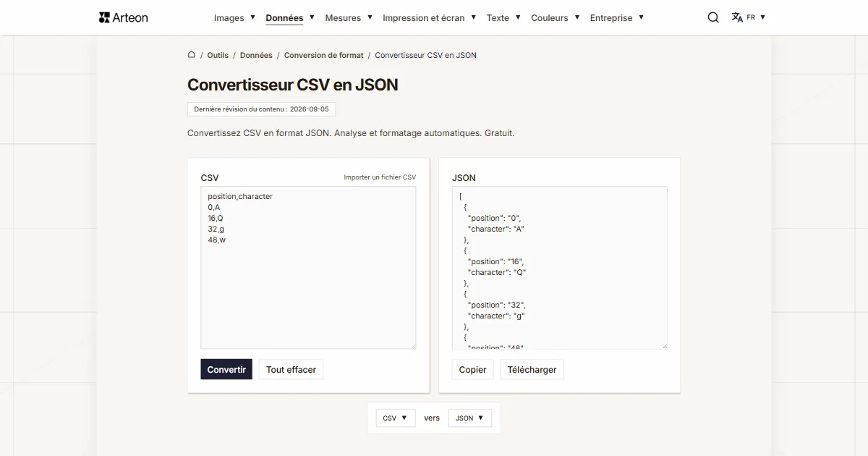Viewport: 868px width, 456px height.
Task: Click the '16,Q' CSV line
Action: [216, 218]
